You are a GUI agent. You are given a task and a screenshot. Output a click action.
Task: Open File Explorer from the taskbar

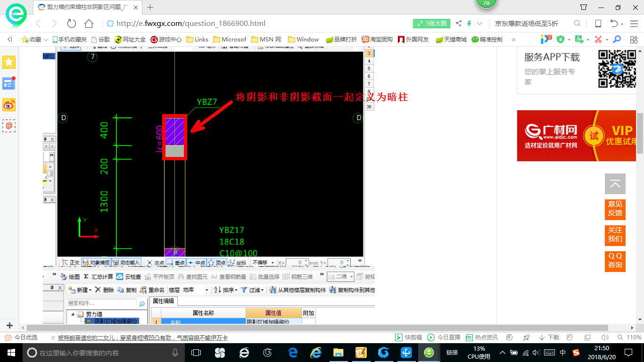point(339,353)
